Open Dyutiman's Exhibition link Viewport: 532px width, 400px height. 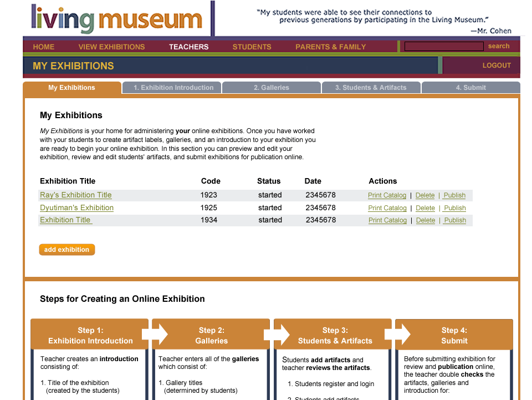(76, 207)
